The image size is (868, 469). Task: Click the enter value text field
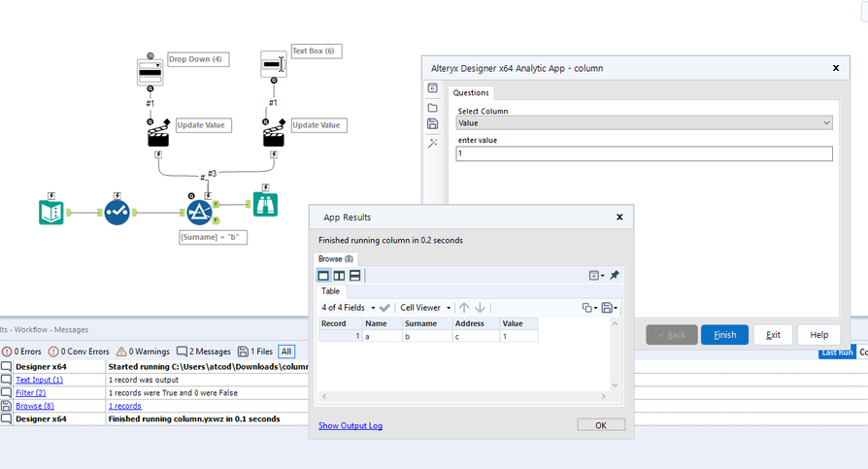pyautogui.click(x=644, y=153)
